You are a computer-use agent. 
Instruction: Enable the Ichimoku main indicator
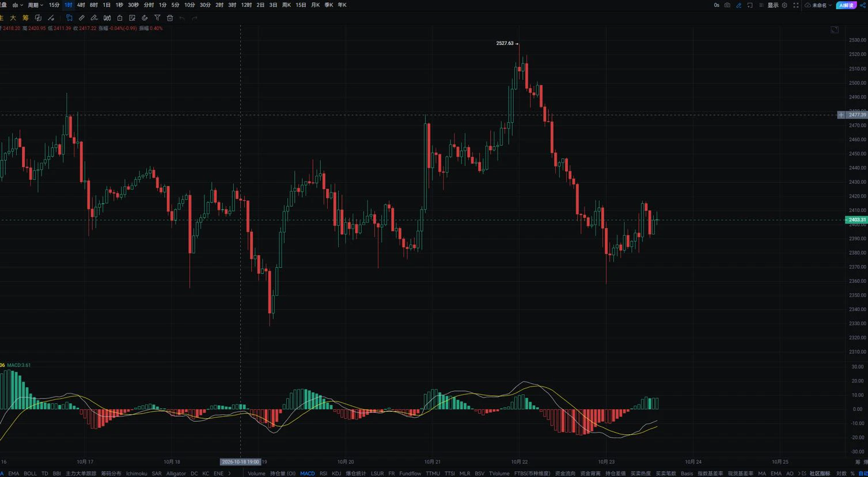pyautogui.click(x=137, y=474)
